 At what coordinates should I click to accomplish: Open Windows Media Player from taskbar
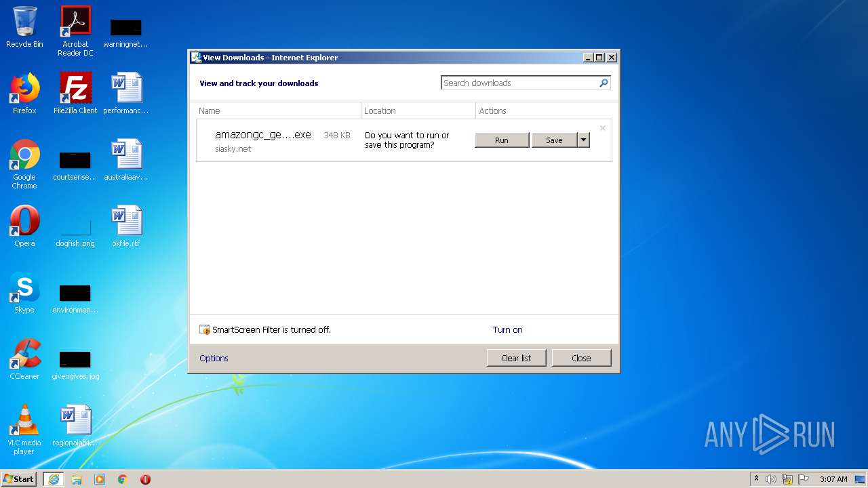[100, 479]
